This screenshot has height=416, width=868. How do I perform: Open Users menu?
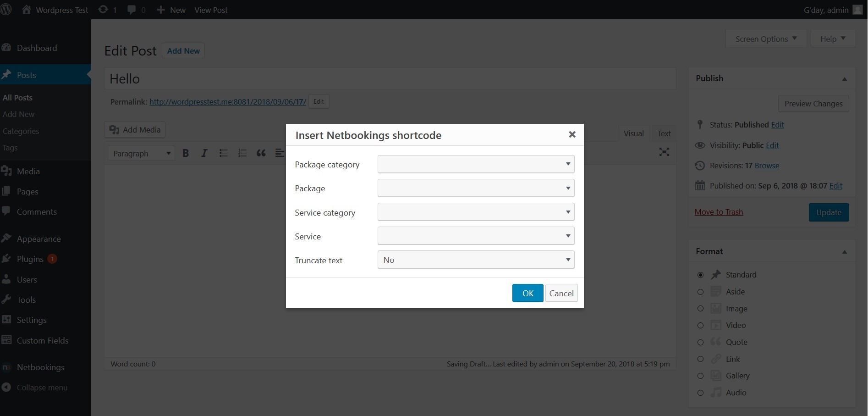[27, 279]
